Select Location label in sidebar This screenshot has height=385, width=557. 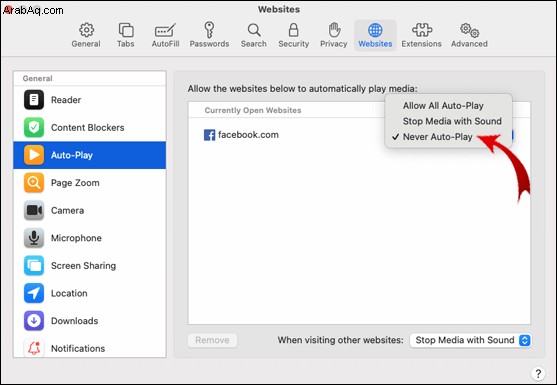tap(69, 293)
